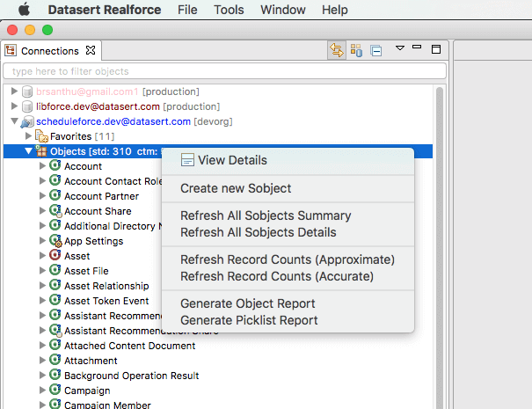
Task: Click the App Settings gear object icon
Action: tap(55, 241)
